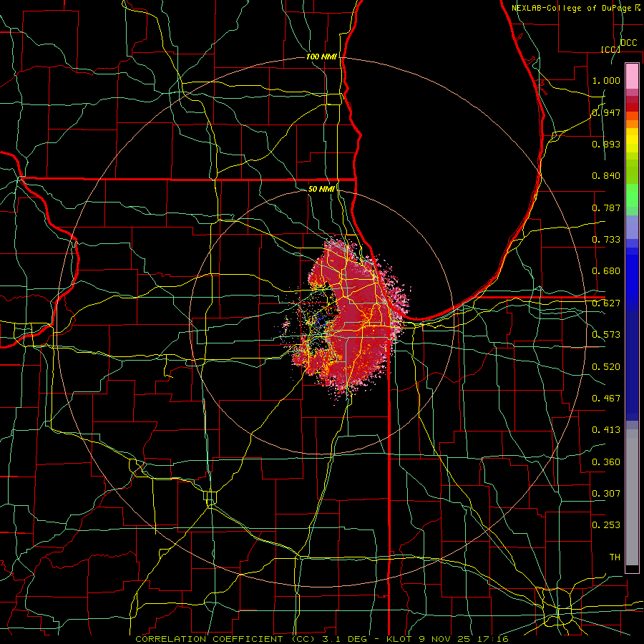This screenshot has width=644, height=644.
Task: Click the [CC] label above the color scale
Action: 610,49
